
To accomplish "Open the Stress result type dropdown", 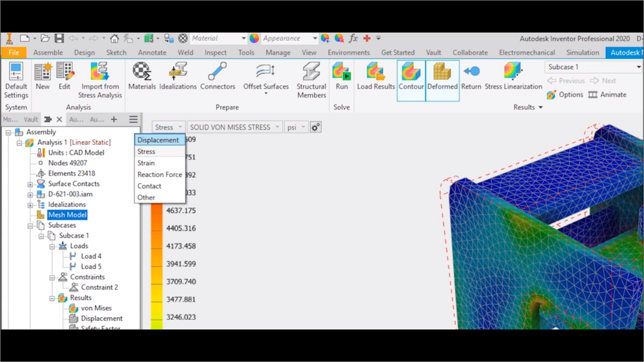I will point(168,127).
